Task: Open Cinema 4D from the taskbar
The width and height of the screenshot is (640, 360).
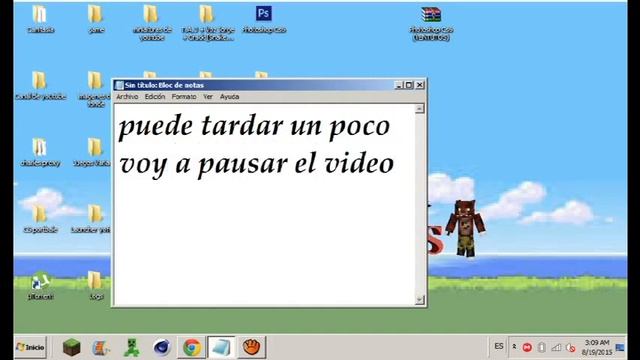Action: coord(162,347)
